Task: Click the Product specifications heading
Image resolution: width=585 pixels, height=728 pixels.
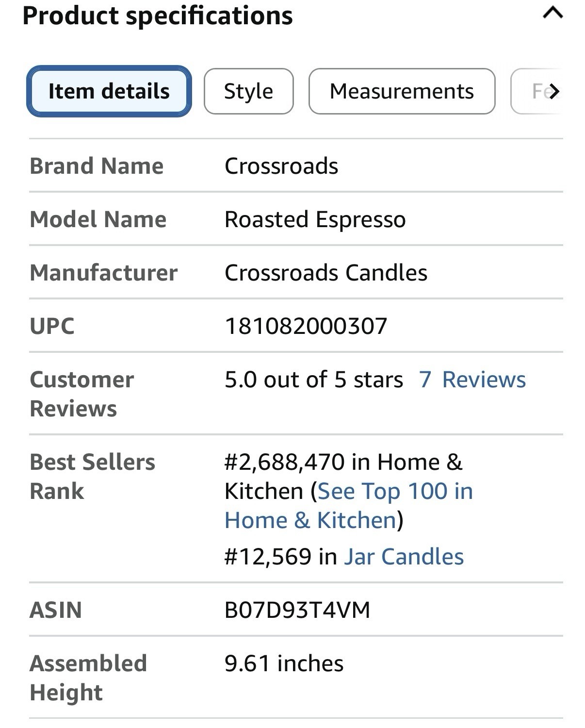Action: (158, 16)
